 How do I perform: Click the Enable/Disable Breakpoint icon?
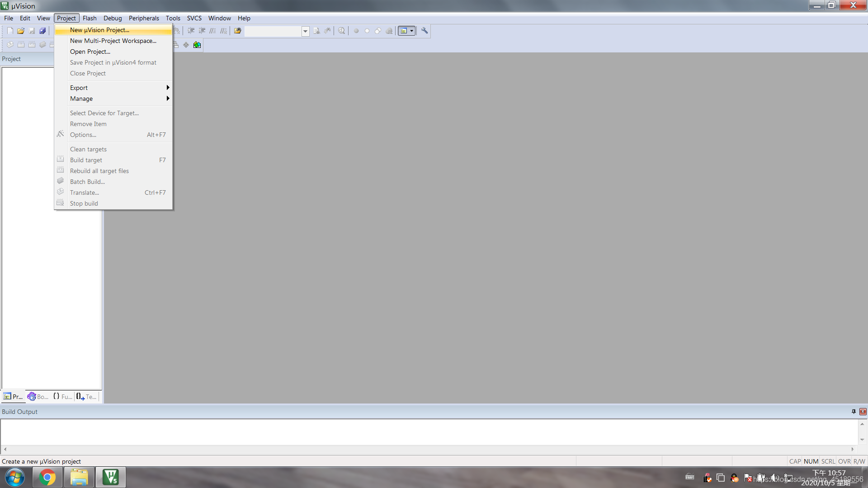pyautogui.click(x=367, y=31)
